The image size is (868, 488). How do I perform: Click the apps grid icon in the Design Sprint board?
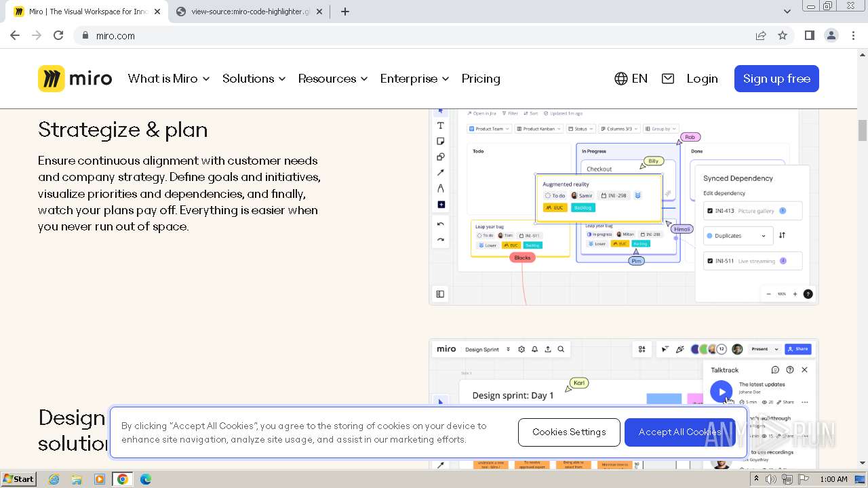point(642,349)
